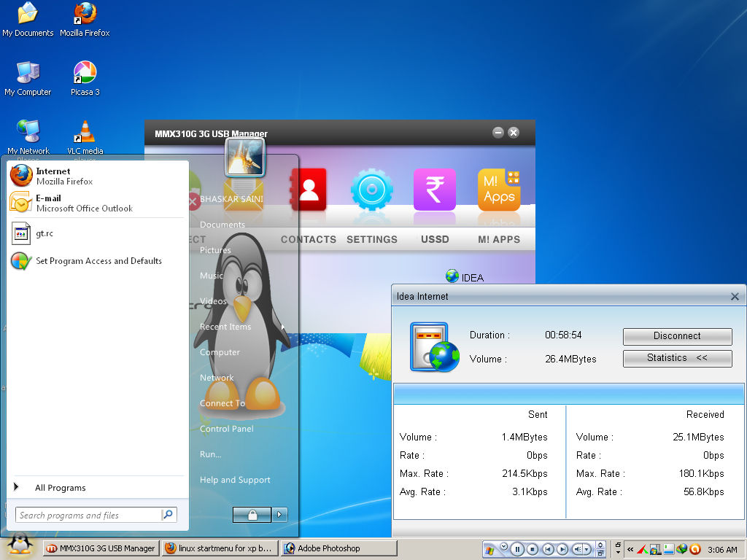Expand the Recent Items submenu arrow
The height and width of the screenshot is (560, 747).
click(x=283, y=327)
